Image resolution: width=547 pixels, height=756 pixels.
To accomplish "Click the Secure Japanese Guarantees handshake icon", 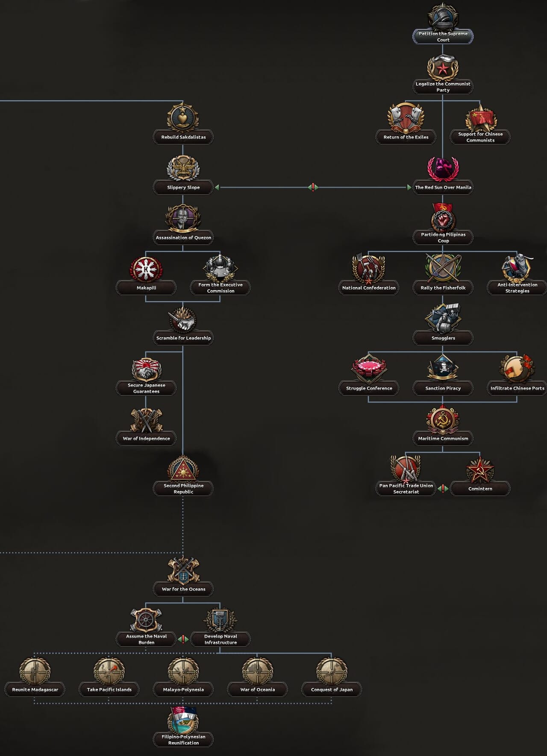I will (146, 368).
